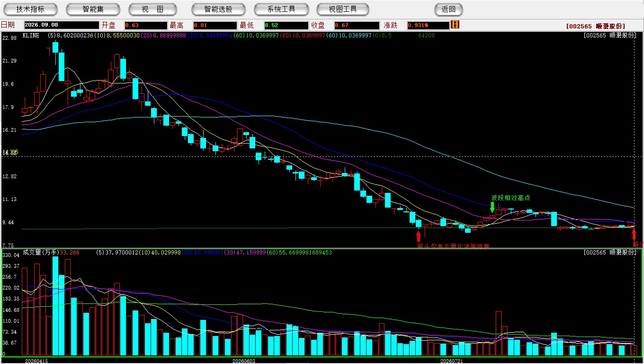Click the 箭头仅表示量化决策结果 annotation text
Screen dimensions: 644x364
click(x=453, y=246)
